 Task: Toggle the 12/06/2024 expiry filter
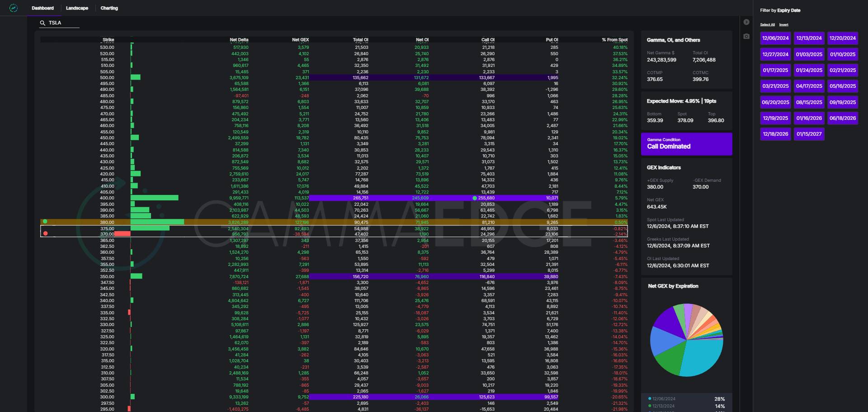(x=775, y=38)
